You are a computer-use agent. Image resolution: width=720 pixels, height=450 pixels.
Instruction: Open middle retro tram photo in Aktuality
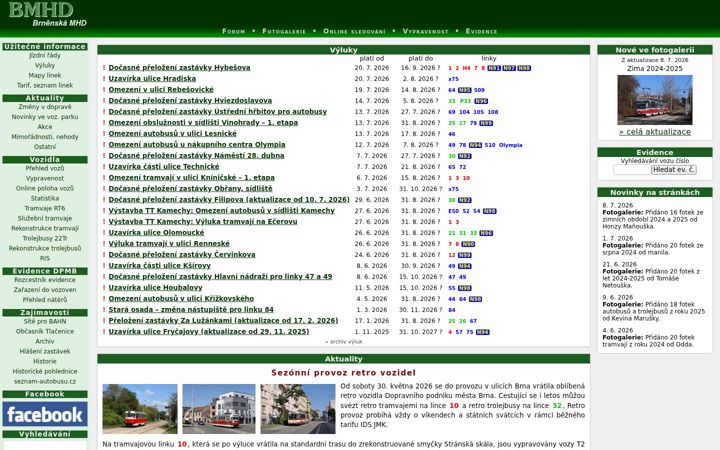(x=219, y=409)
